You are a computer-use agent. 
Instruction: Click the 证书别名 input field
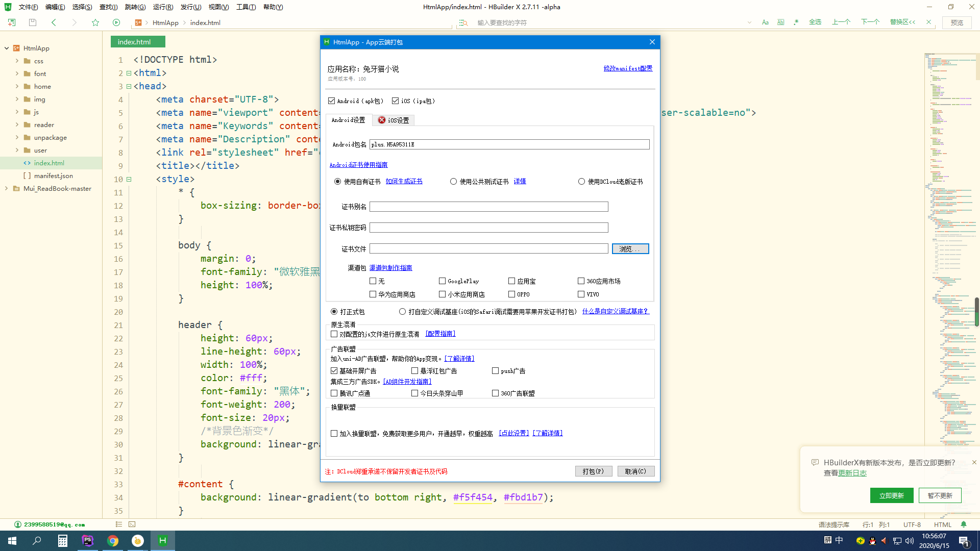(488, 207)
